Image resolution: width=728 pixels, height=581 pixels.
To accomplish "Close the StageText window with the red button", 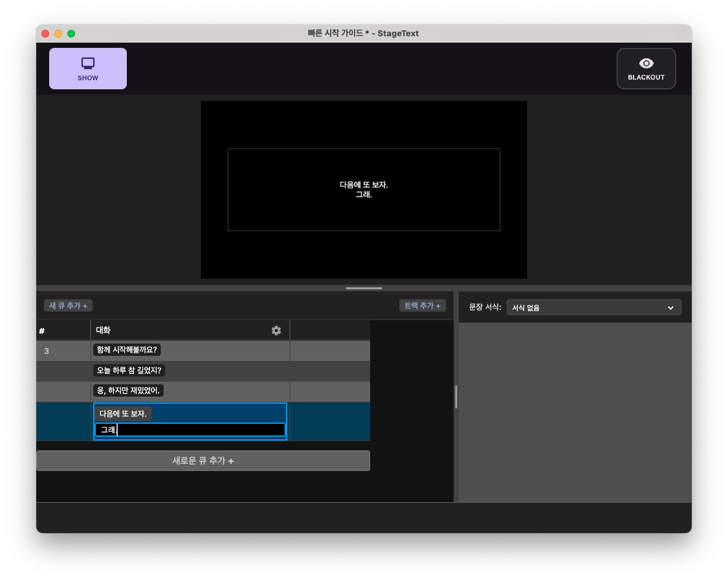I will tap(45, 34).
